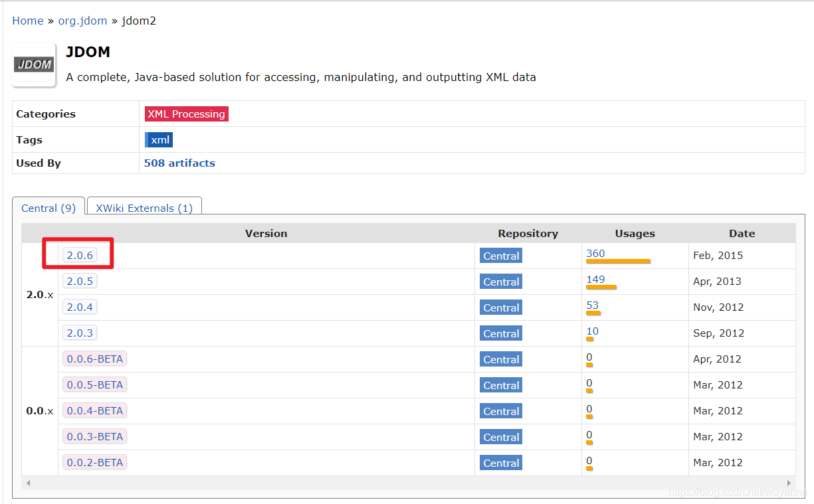Click the Version column header
This screenshot has height=504, width=814.
tap(266, 234)
